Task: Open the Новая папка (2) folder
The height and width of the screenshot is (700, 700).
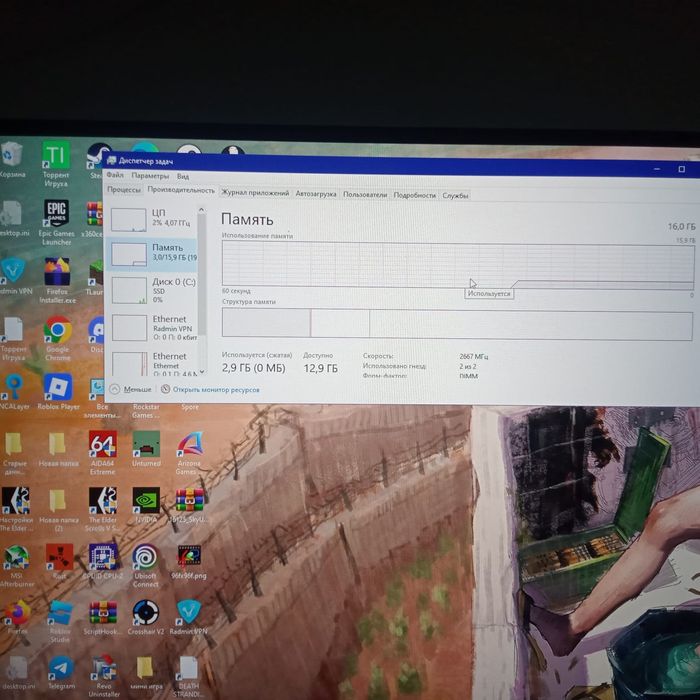Action: click(58, 509)
